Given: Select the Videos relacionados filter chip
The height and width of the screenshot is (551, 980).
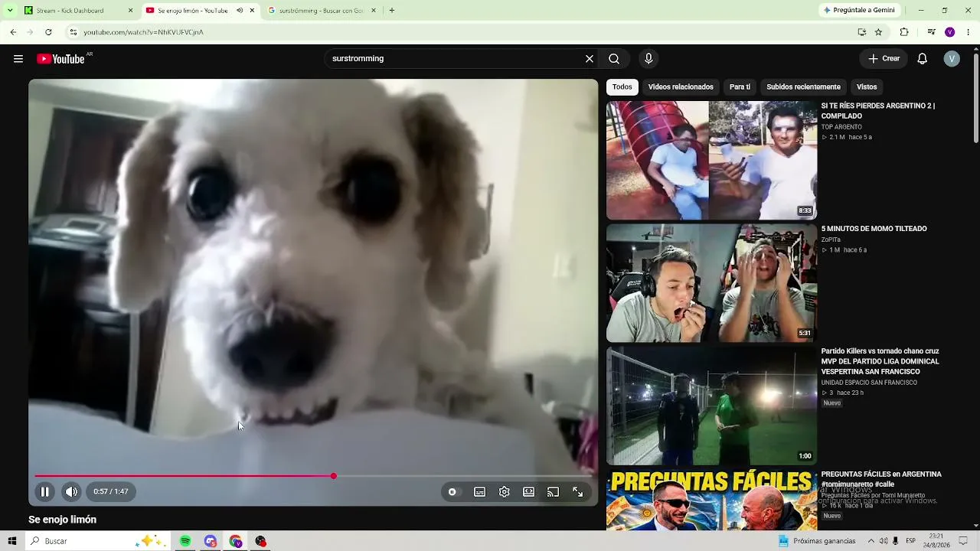Looking at the screenshot, I should coord(681,87).
